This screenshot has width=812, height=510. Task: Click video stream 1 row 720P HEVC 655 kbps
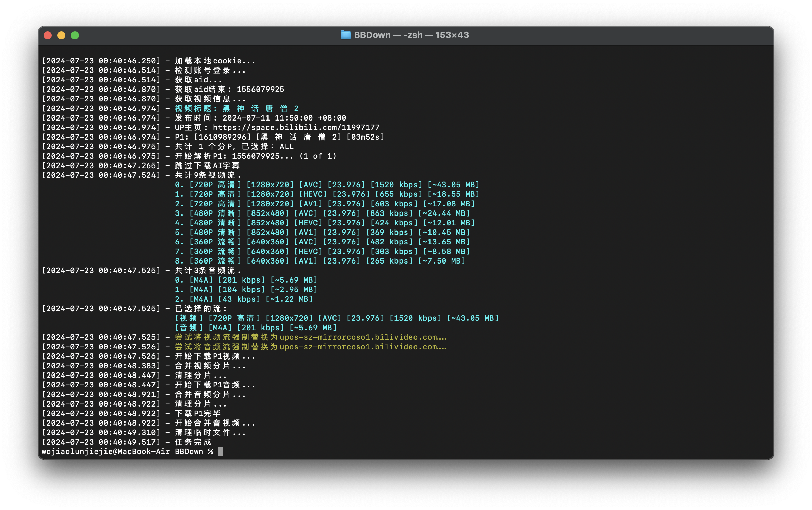point(327,194)
